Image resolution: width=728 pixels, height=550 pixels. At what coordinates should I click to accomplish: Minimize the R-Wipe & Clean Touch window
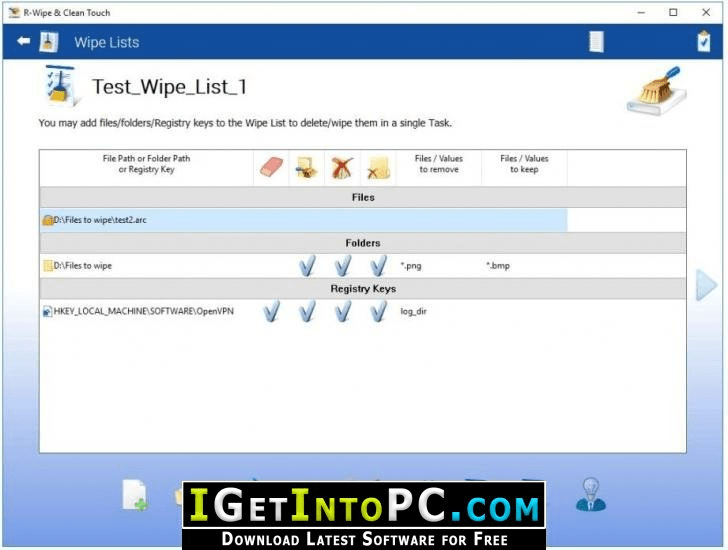pos(641,13)
